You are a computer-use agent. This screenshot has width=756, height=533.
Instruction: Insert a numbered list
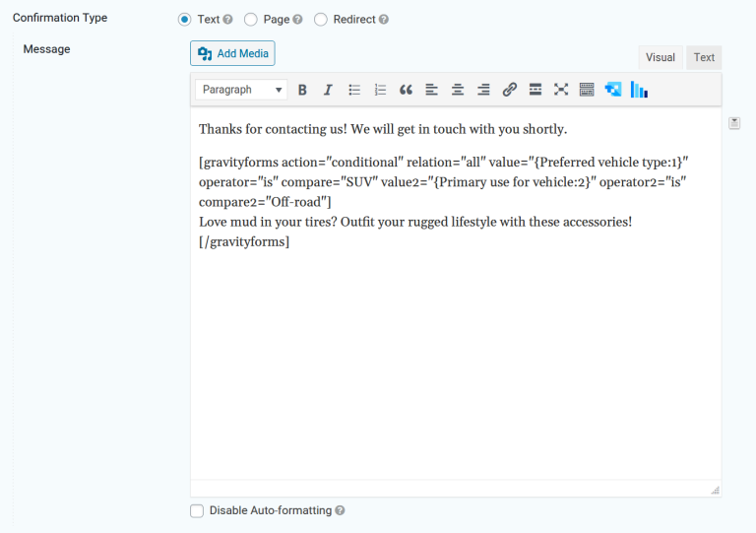pyautogui.click(x=380, y=90)
